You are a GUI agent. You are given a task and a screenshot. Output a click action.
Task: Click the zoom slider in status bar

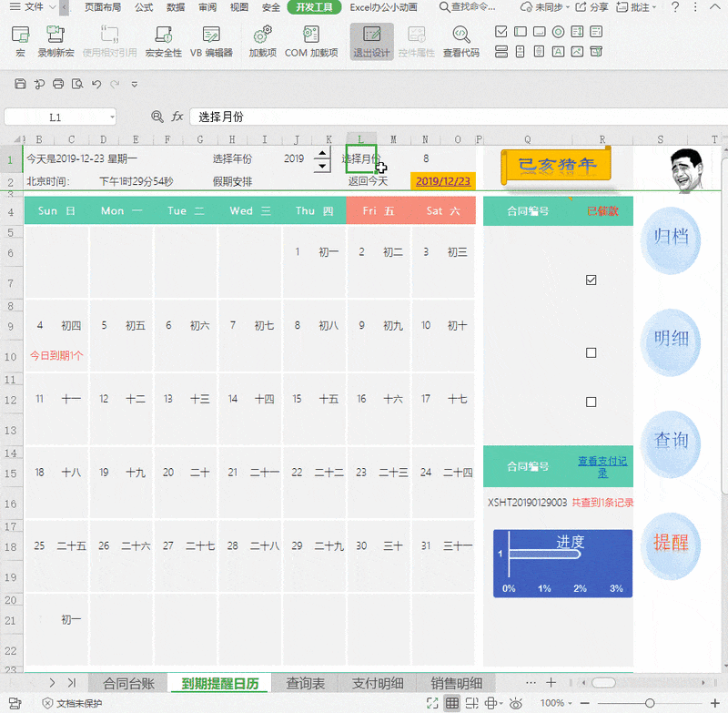(x=649, y=703)
